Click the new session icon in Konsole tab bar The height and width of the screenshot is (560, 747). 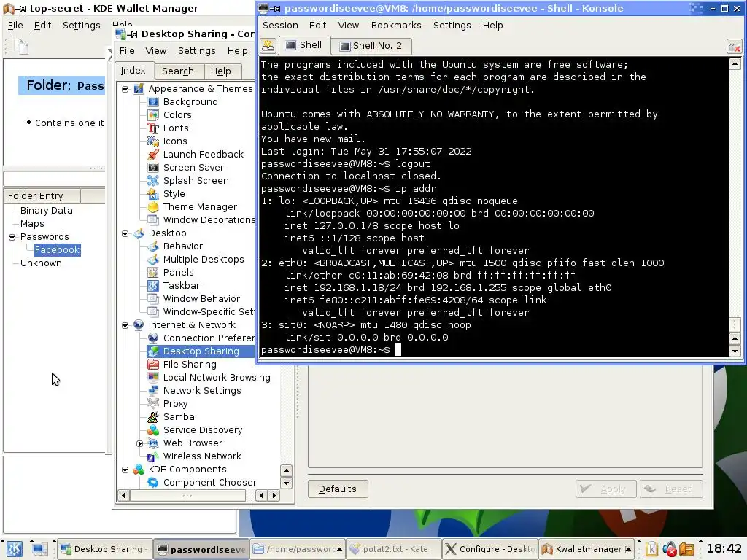pos(268,46)
